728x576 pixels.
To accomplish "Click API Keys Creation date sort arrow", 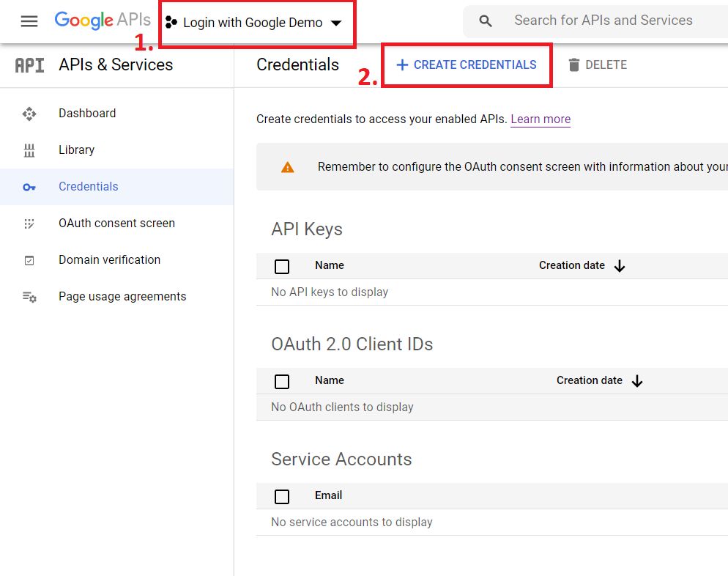I will tap(620, 266).
